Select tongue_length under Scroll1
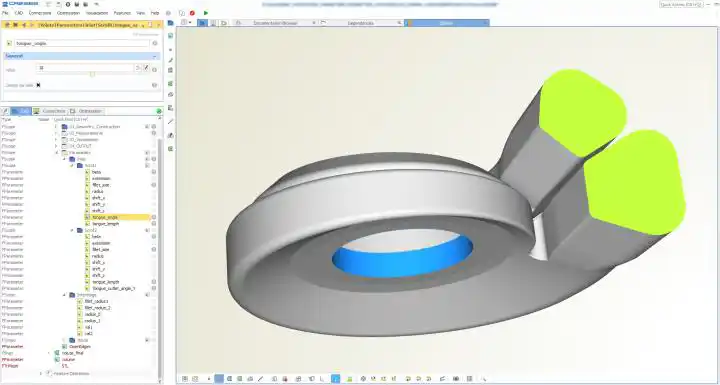720x385 pixels. (x=105, y=223)
